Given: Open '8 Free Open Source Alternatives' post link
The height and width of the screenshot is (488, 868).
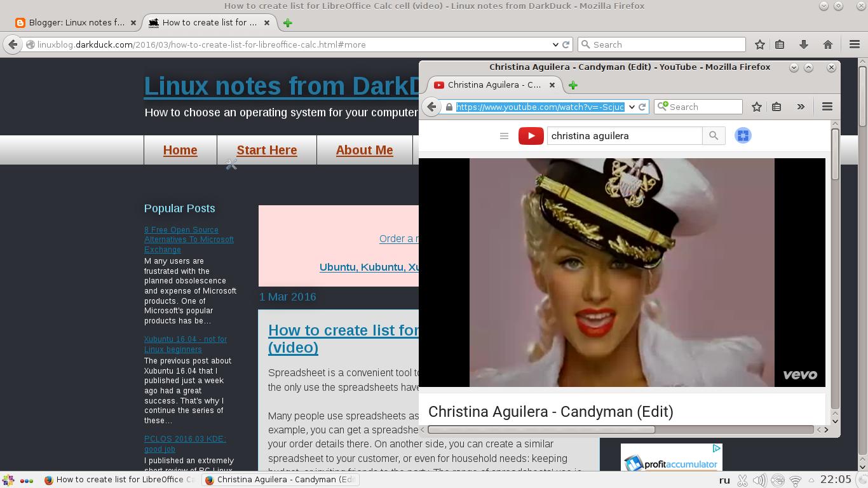Looking at the screenshot, I should 189,240.
